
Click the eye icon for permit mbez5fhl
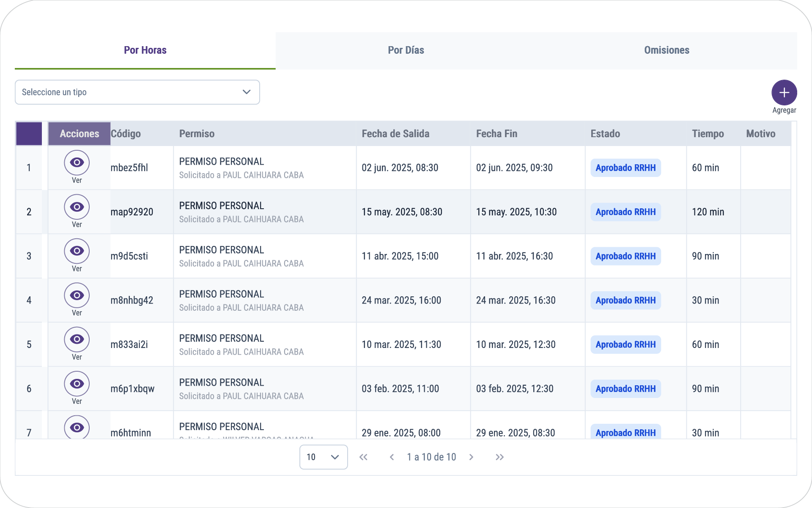point(77,163)
